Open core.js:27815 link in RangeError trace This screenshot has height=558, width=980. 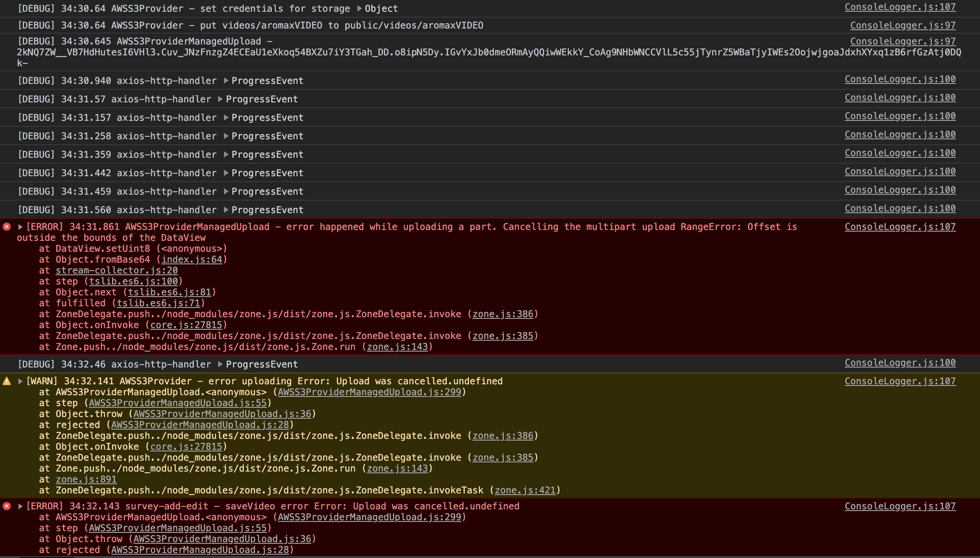tap(186, 325)
